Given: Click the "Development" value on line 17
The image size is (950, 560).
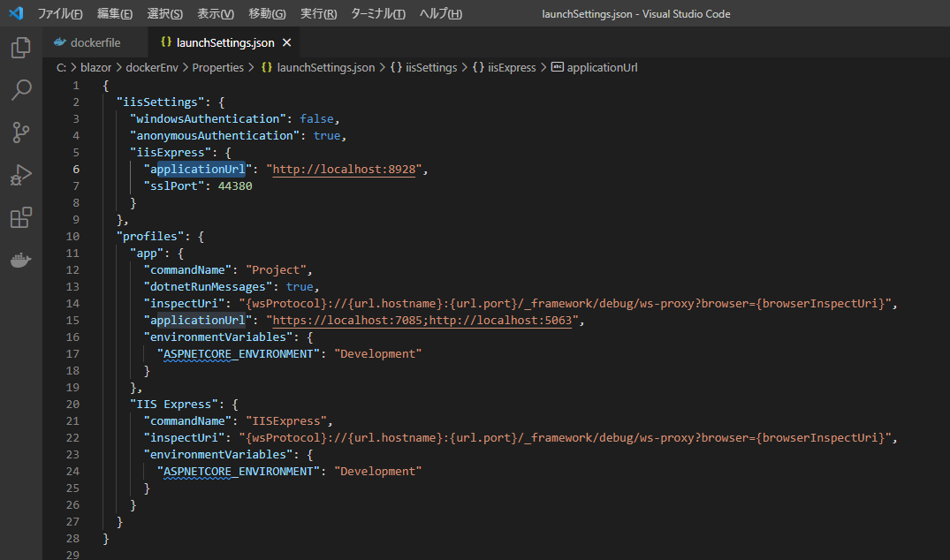Looking at the screenshot, I should [377, 354].
